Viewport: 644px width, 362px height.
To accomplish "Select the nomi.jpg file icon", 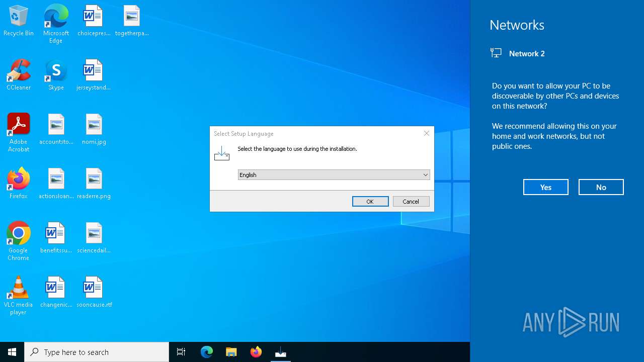I will pyautogui.click(x=94, y=129).
